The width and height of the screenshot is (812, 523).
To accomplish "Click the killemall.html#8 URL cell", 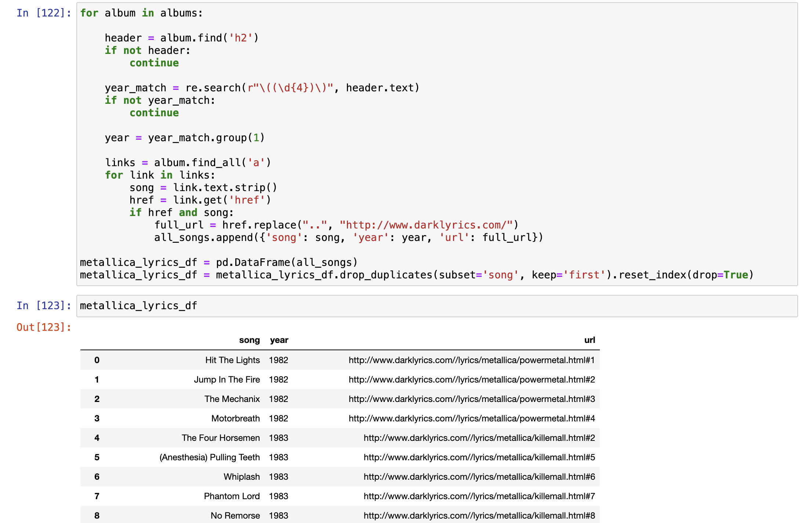I will [x=479, y=516].
